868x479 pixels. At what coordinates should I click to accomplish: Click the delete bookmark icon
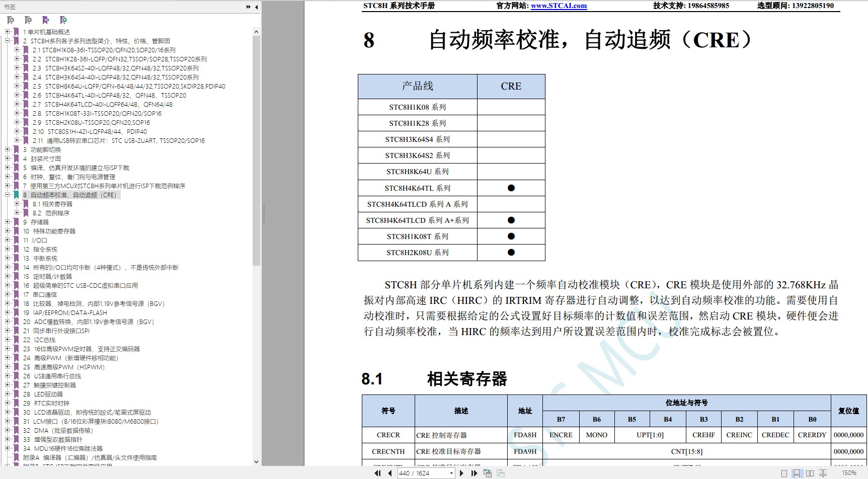(x=11, y=20)
